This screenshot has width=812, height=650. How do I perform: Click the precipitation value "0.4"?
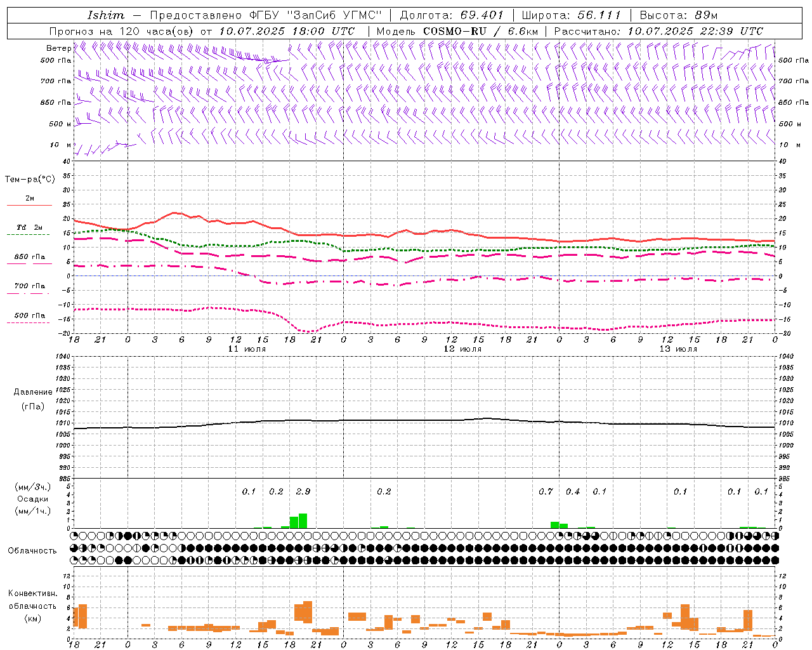573,491
